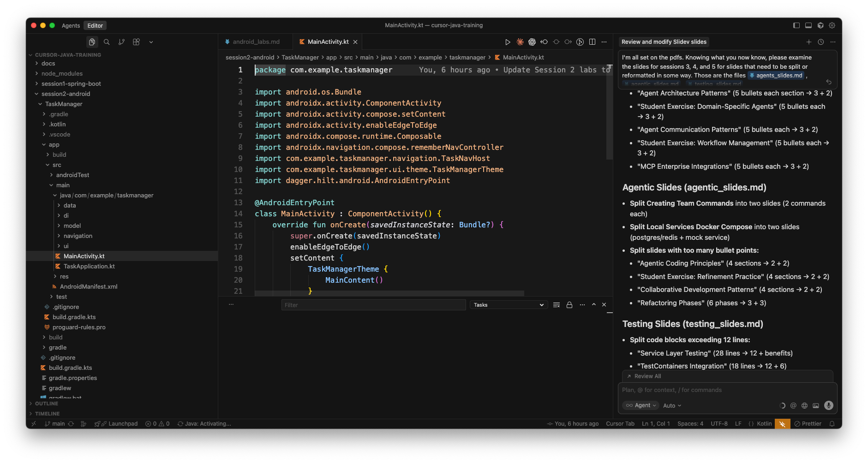Click the globe web search icon in chat input
Viewport: 868px width, 463px height.
tap(804, 406)
